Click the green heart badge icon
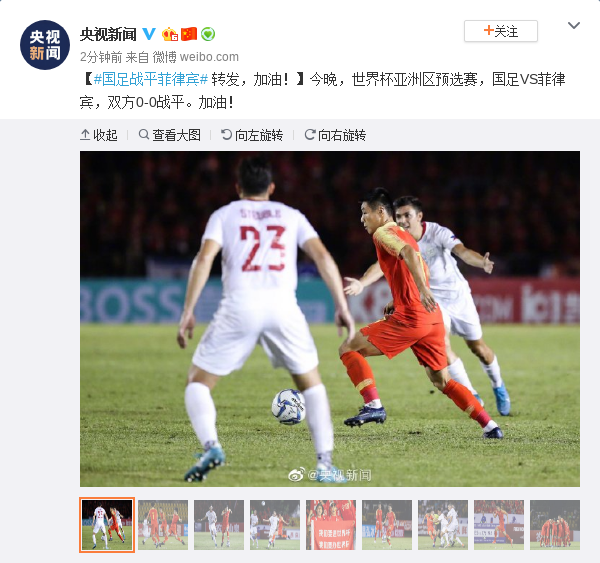The width and height of the screenshot is (600, 563). pyautogui.click(x=208, y=34)
